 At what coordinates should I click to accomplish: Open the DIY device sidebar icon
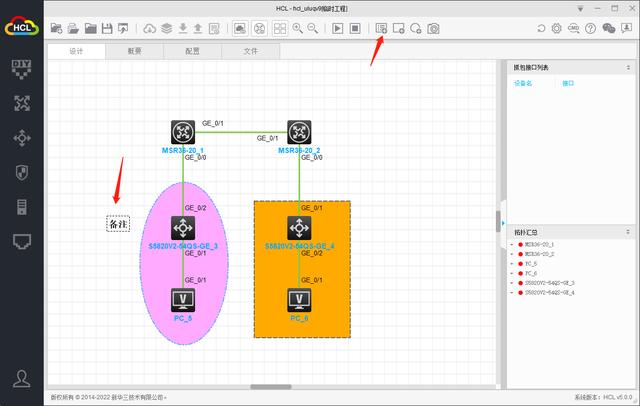22,69
